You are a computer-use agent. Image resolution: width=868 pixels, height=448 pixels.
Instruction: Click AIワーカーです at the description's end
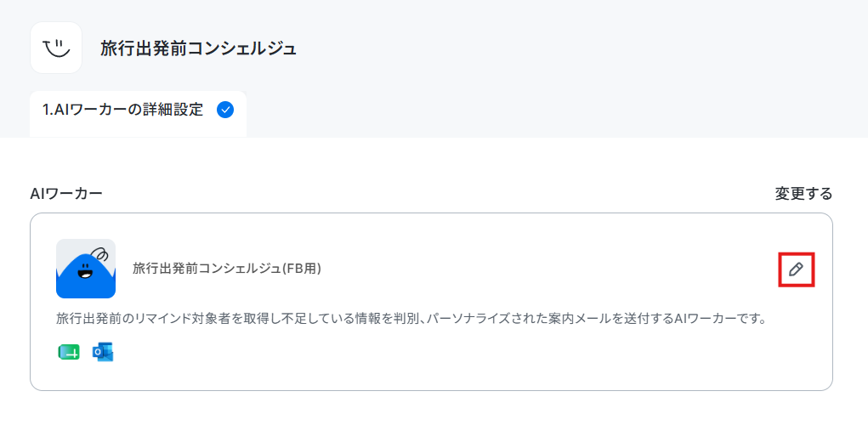coord(719,319)
